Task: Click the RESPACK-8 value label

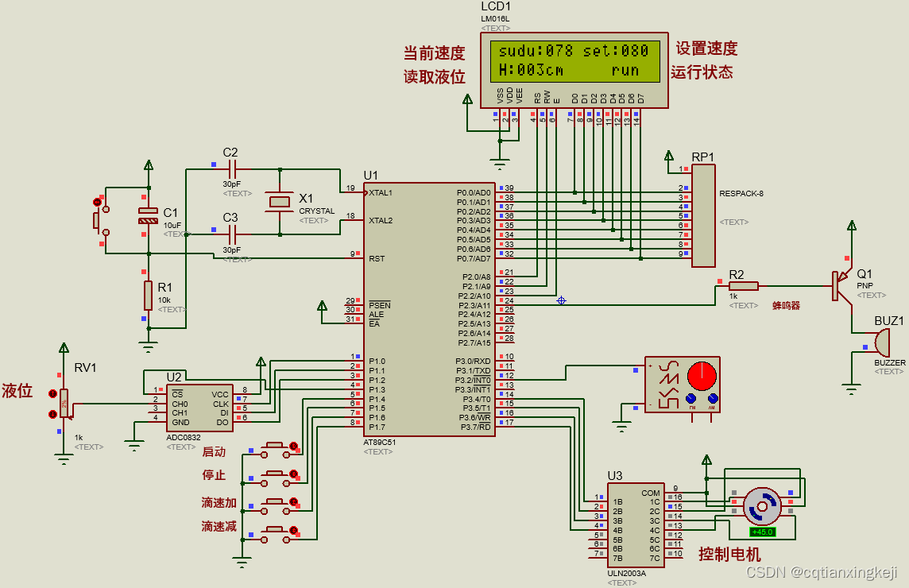Action: [741, 193]
